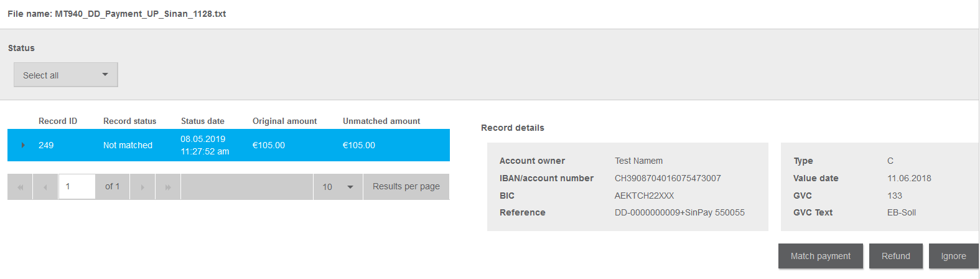The height and width of the screenshot is (279, 980).
Task: Click the Results per page label
Action: [406, 186]
